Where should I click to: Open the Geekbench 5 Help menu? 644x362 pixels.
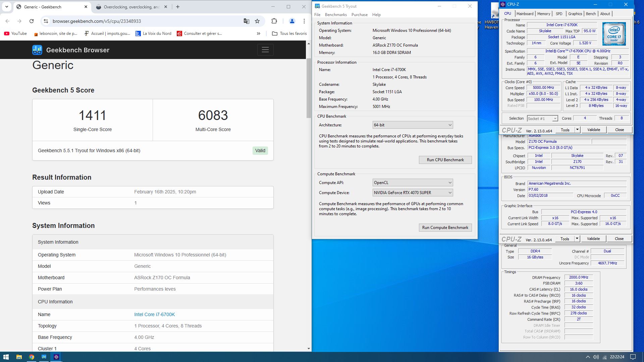(x=376, y=15)
